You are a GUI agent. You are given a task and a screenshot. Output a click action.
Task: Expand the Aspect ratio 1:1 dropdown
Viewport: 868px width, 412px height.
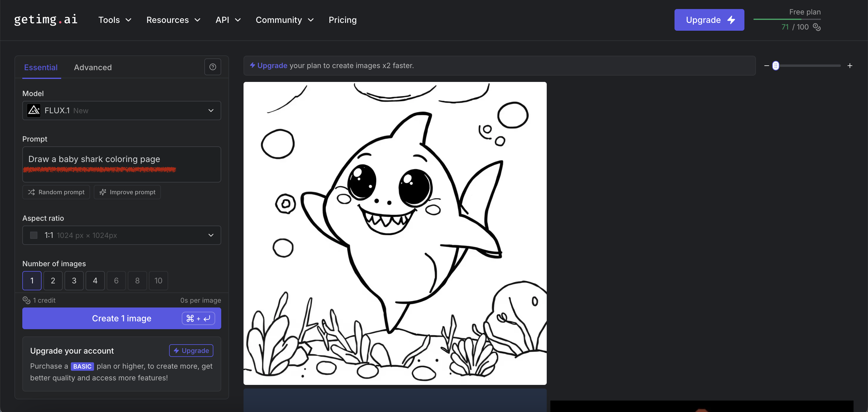point(122,235)
